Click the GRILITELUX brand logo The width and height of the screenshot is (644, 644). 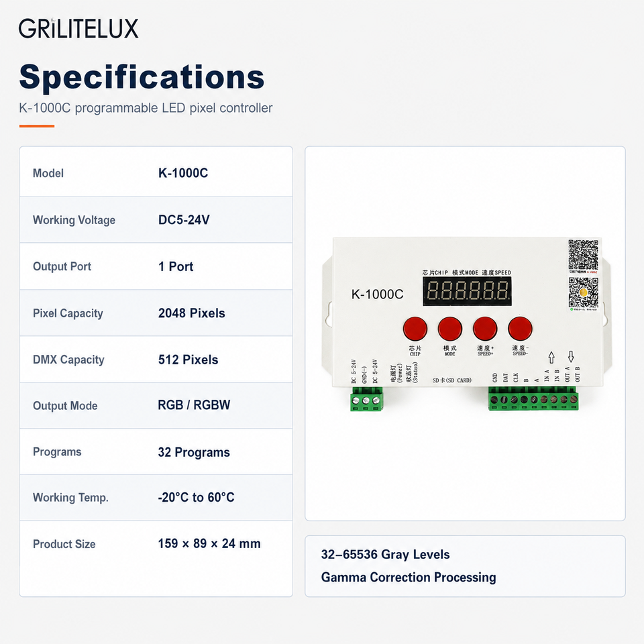[x=78, y=28]
